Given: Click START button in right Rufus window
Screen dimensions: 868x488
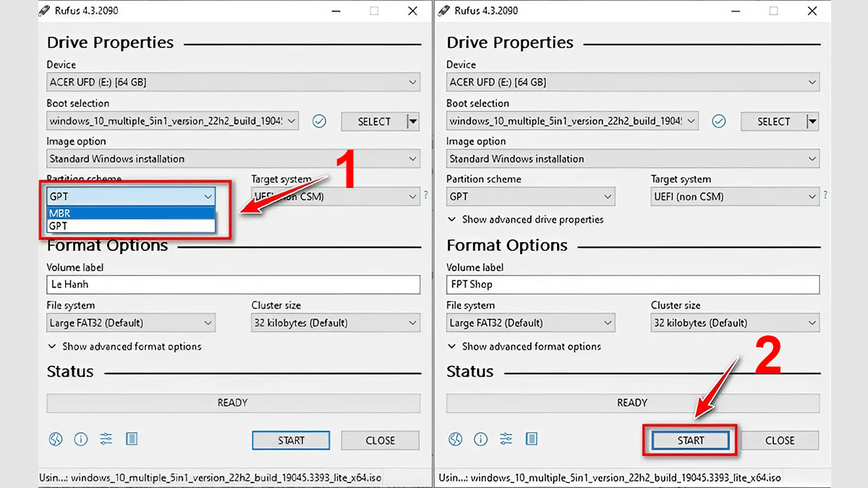Looking at the screenshot, I should click(x=691, y=440).
